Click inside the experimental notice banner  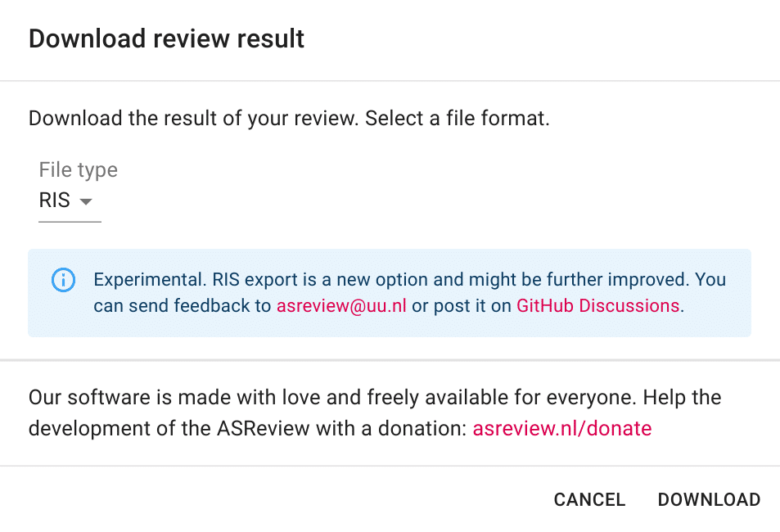[390, 292]
